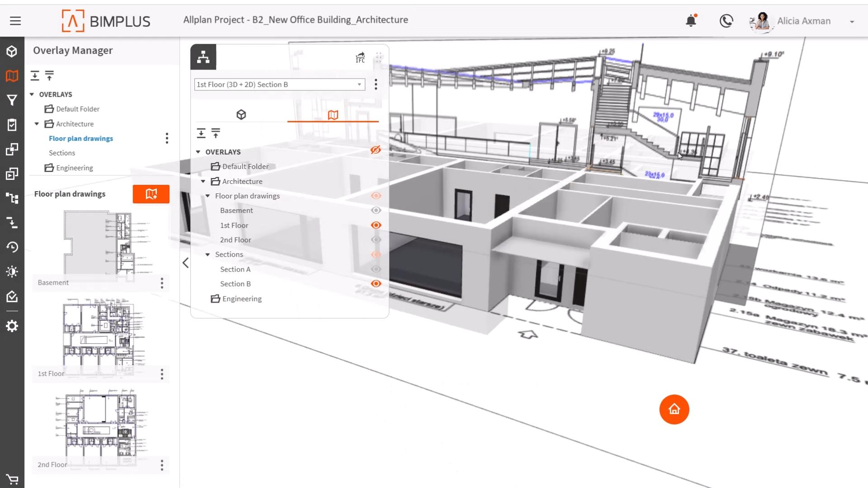Select Sections in the Overlay Manager tree
The width and height of the screenshot is (868, 488).
62,153
